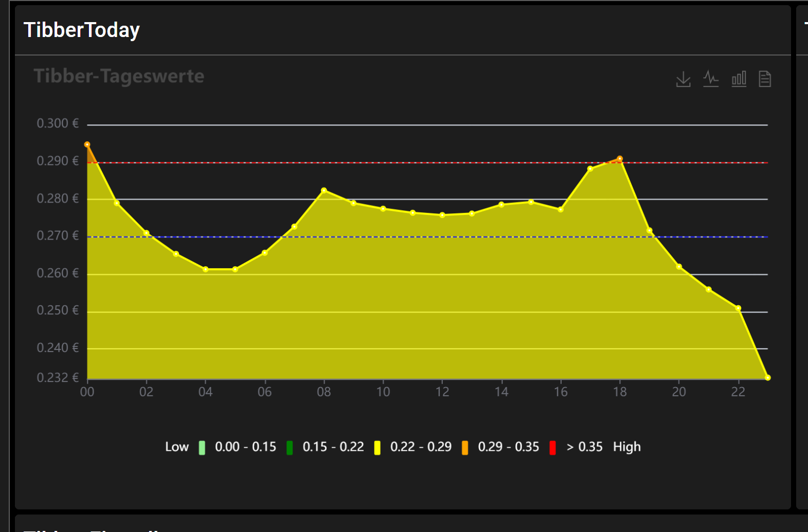
Task: Click the x-axis label 06
Action: (x=265, y=392)
